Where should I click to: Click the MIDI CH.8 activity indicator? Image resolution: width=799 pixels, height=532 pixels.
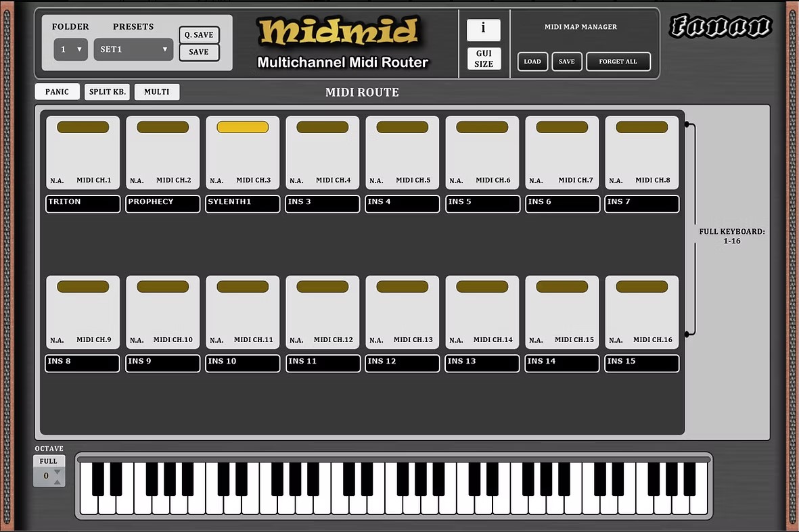tap(641, 126)
